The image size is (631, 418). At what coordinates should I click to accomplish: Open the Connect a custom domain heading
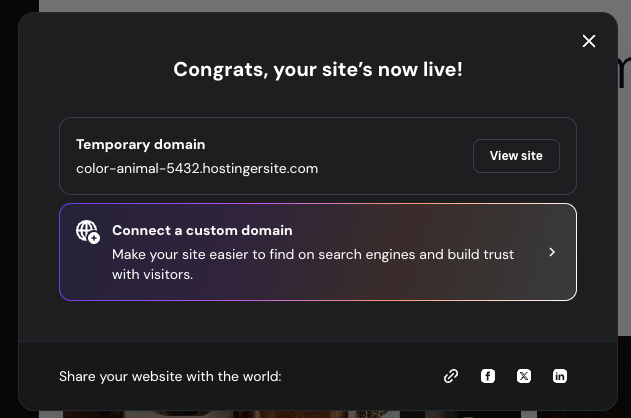(x=202, y=230)
